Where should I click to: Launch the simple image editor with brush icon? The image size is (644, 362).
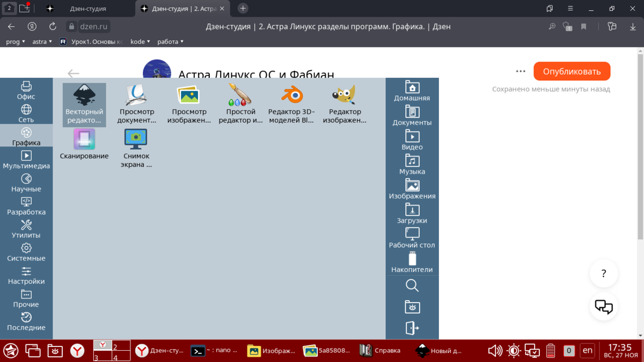click(240, 105)
